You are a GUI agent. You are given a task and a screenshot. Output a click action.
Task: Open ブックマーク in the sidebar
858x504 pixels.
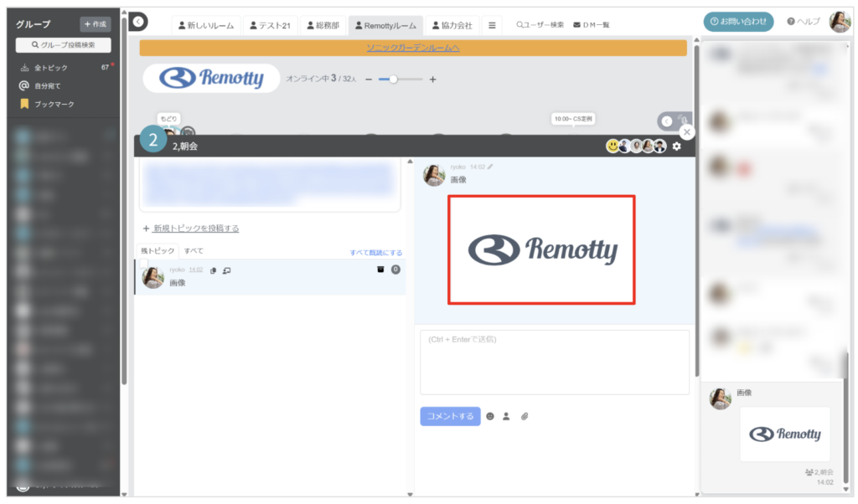[x=54, y=104]
